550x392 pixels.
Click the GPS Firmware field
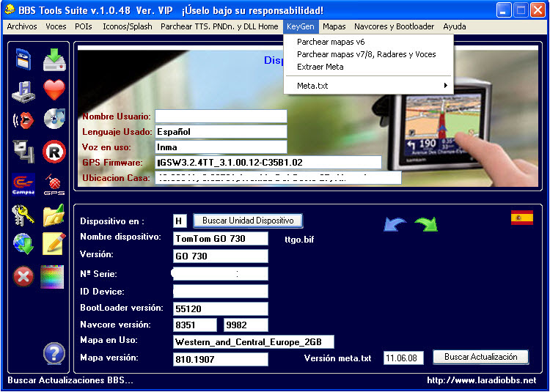(x=268, y=163)
